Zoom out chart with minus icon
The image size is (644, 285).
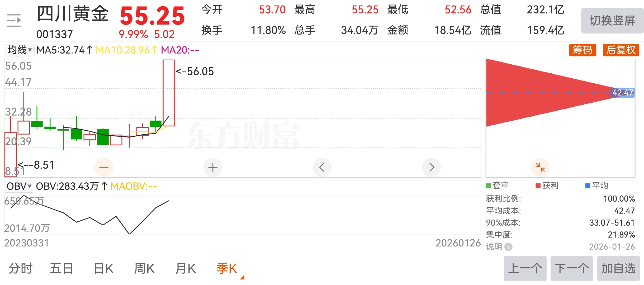tap(104, 167)
